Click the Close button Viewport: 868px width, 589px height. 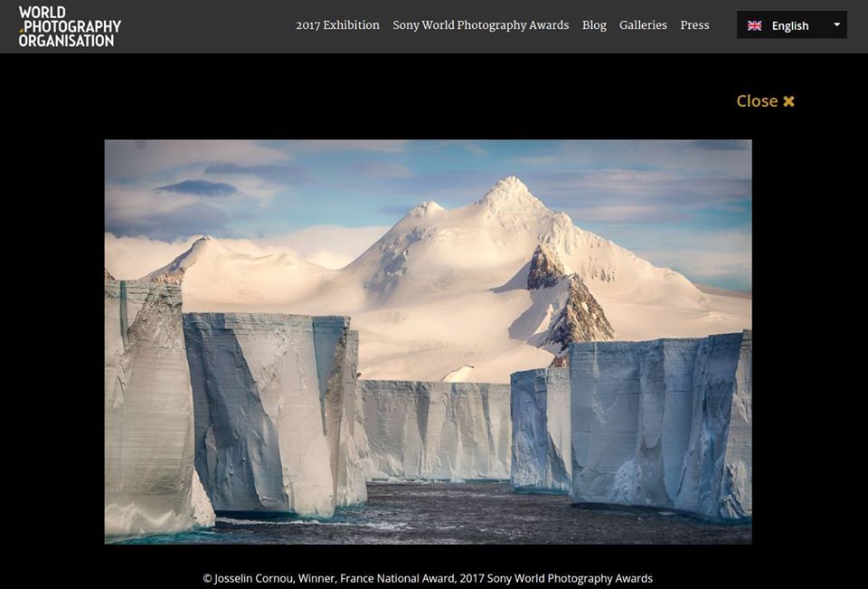tap(757, 100)
